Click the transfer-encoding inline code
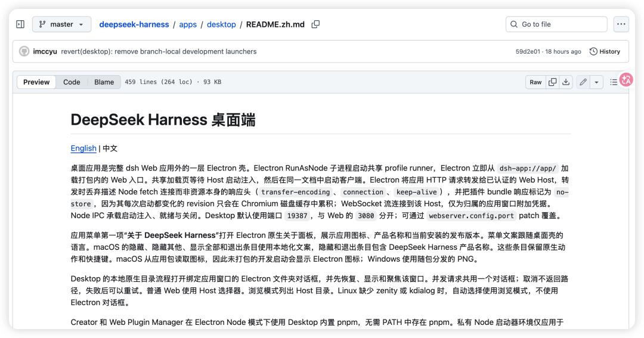This screenshot has height=338, width=644. click(x=295, y=192)
